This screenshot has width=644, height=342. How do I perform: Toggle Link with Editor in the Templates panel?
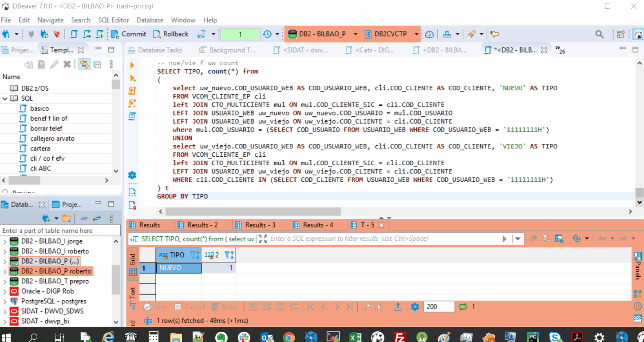tap(84, 64)
